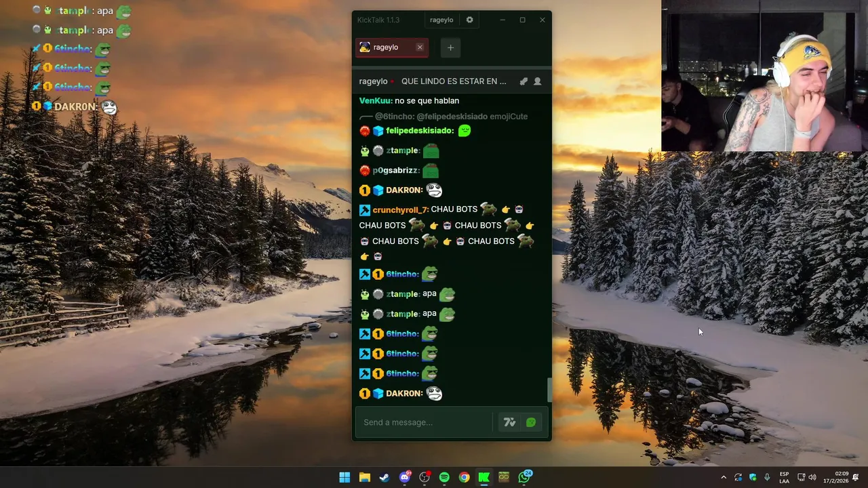Click the rageylo streamer name in chat header
868x488 pixels.
click(373, 81)
